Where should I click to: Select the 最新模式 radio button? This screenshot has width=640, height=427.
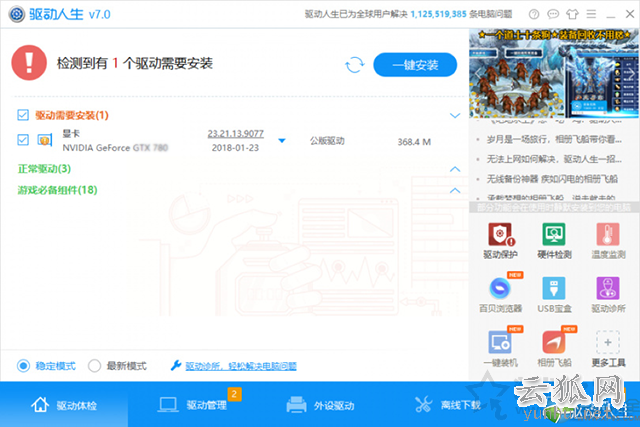click(x=94, y=366)
